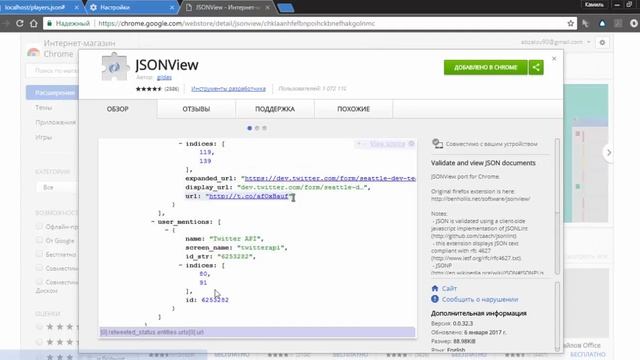Open the Все category dropdown
The height and width of the screenshot is (360, 640).
point(57,187)
